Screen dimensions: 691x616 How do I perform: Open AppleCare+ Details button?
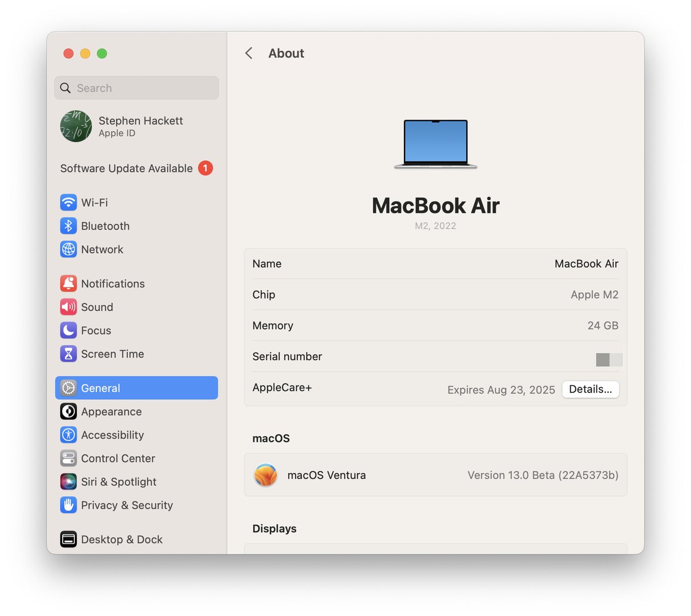tap(591, 389)
